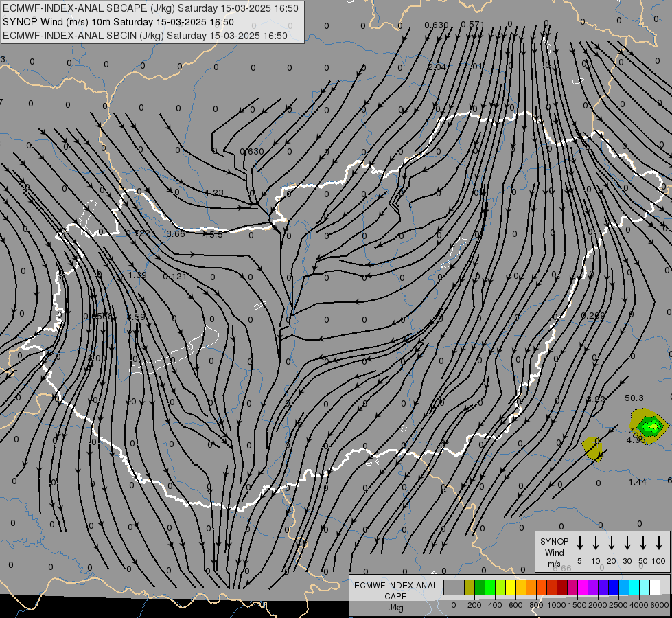This screenshot has width=672, height=618.
Task: Click the 'ECMWF-INDEX-ANAL CAPE J/kg' legend label
Action: point(395,597)
